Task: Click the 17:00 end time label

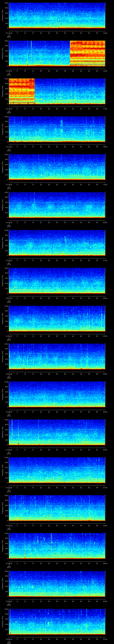Action: click(x=105, y=109)
